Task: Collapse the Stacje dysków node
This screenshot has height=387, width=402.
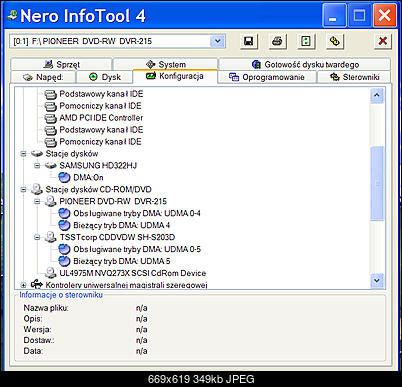Action: [23, 154]
